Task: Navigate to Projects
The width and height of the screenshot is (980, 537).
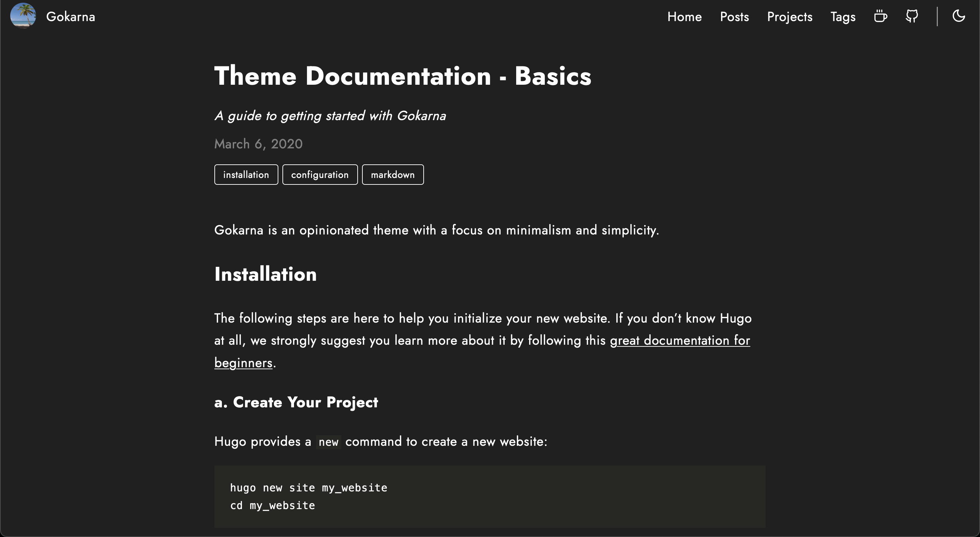Action: tap(789, 17)
